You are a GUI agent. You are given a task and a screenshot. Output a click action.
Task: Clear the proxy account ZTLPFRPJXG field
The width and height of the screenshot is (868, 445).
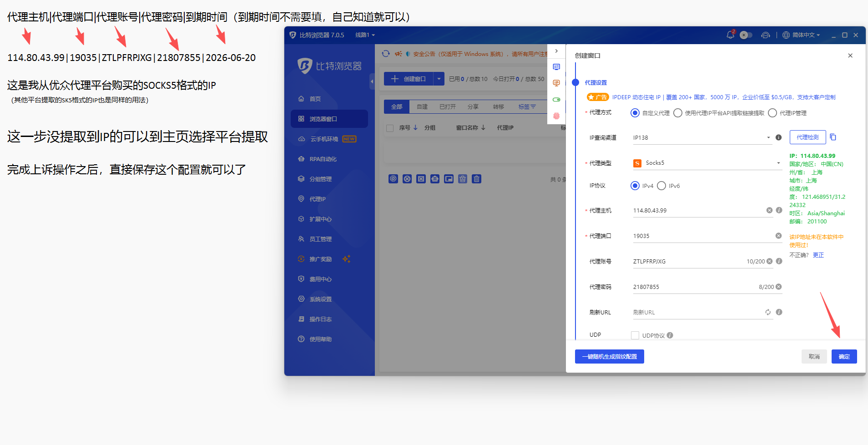769,261
